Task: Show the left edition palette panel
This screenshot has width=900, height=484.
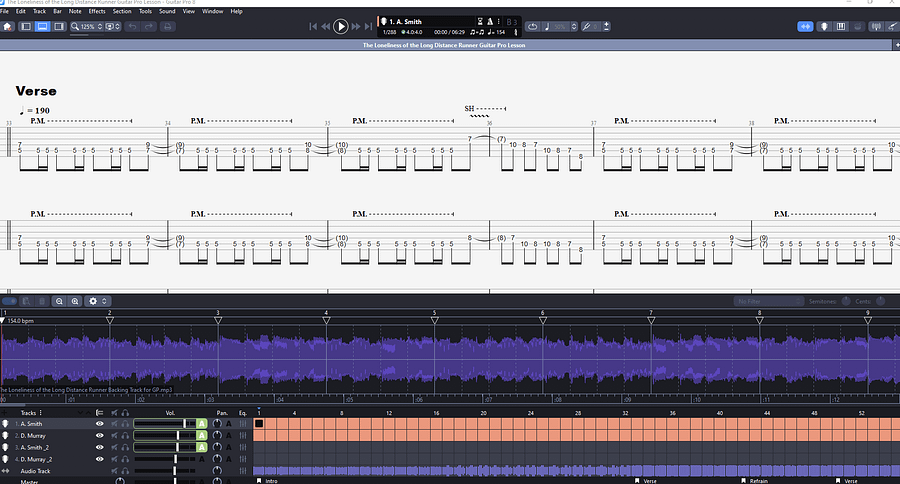Action: click(26, 26)
